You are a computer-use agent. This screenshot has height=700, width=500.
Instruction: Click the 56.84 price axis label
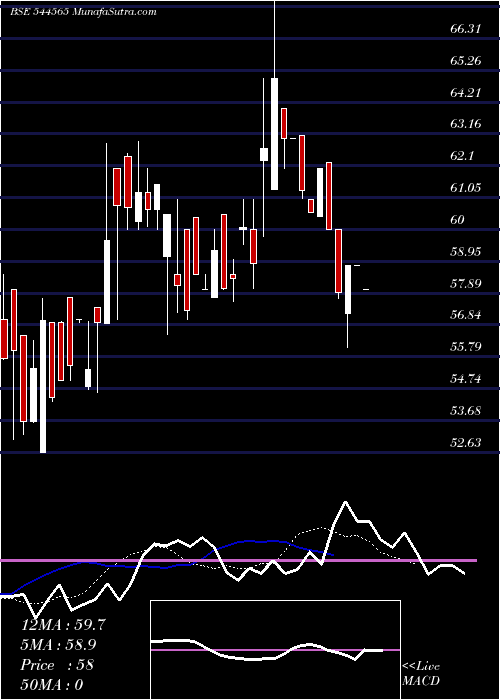pyautogui.click(x=466, y=315)
